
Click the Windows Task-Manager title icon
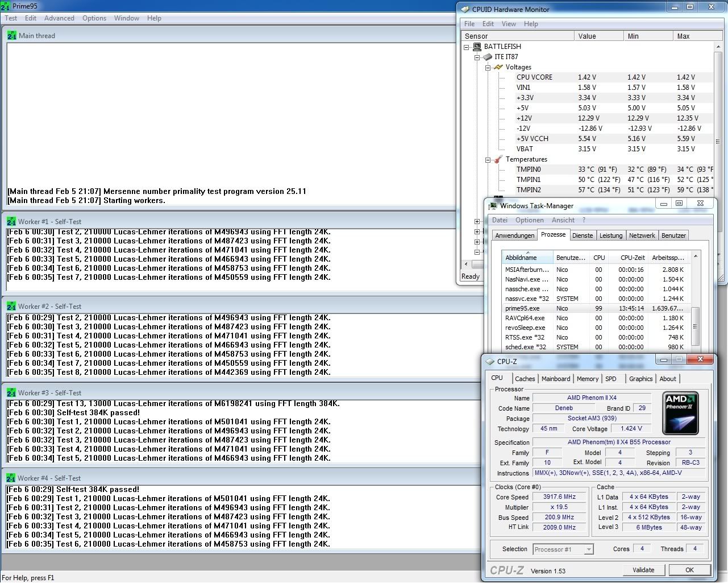493,205
